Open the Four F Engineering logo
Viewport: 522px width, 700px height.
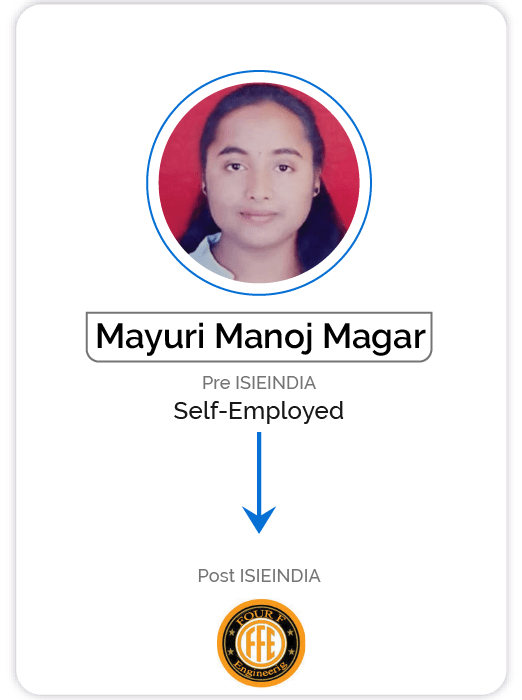pyautogui.click(x=261, y=643)
